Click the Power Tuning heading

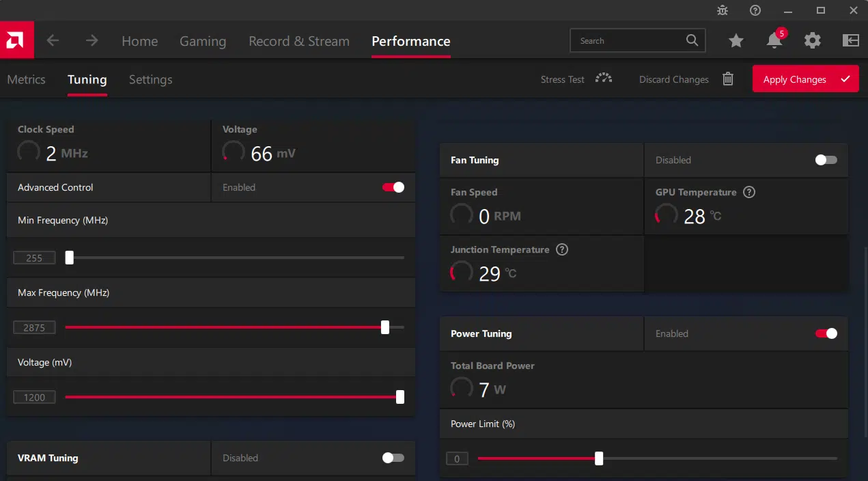481,333
